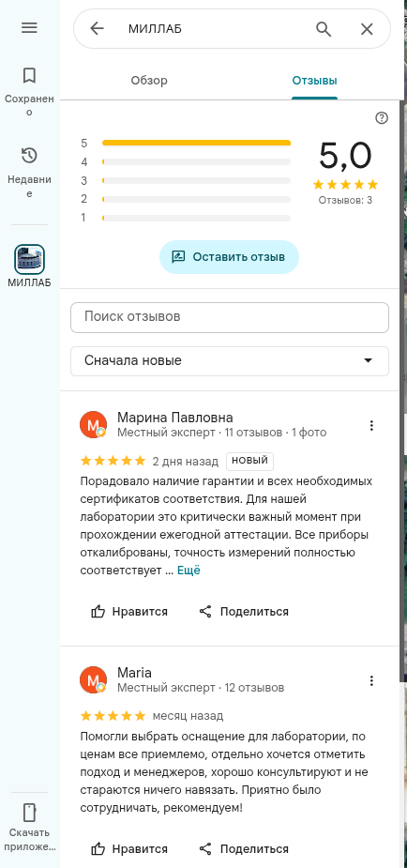
Task: Click the five stars under the 5,0 score
Action: pyautogui.click(x=345, y=184)
